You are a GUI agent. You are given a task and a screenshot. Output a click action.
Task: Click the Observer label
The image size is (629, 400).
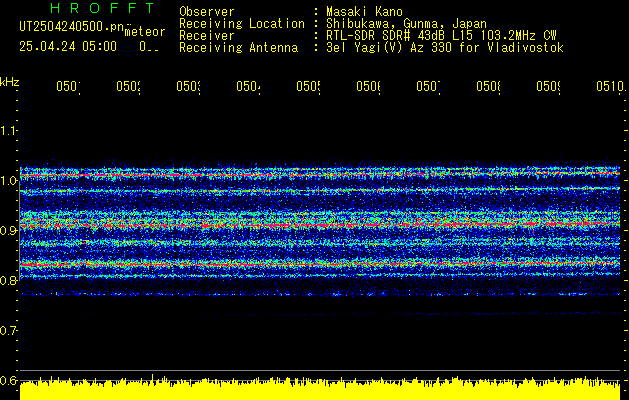[207, 11]
